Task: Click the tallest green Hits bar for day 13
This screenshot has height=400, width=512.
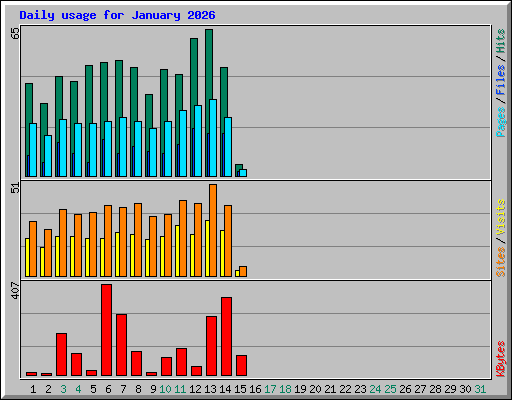Action: 209,63
